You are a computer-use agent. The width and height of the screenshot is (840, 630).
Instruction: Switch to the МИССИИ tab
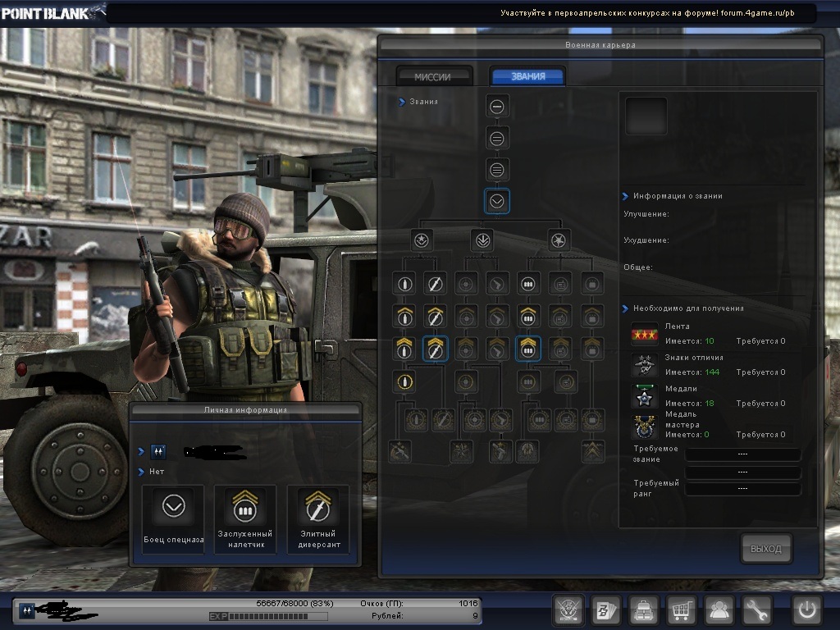[x=435, y=76]
